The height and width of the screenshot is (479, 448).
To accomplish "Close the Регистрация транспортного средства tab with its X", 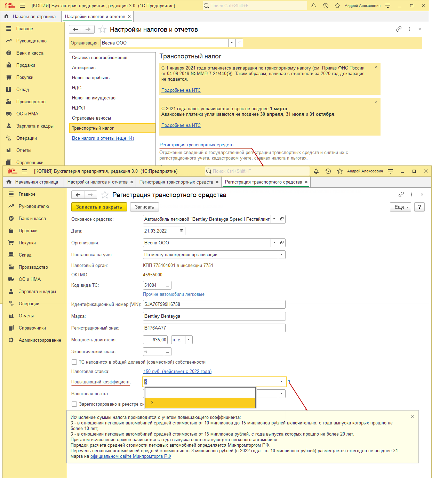I will tap(306, 182).
